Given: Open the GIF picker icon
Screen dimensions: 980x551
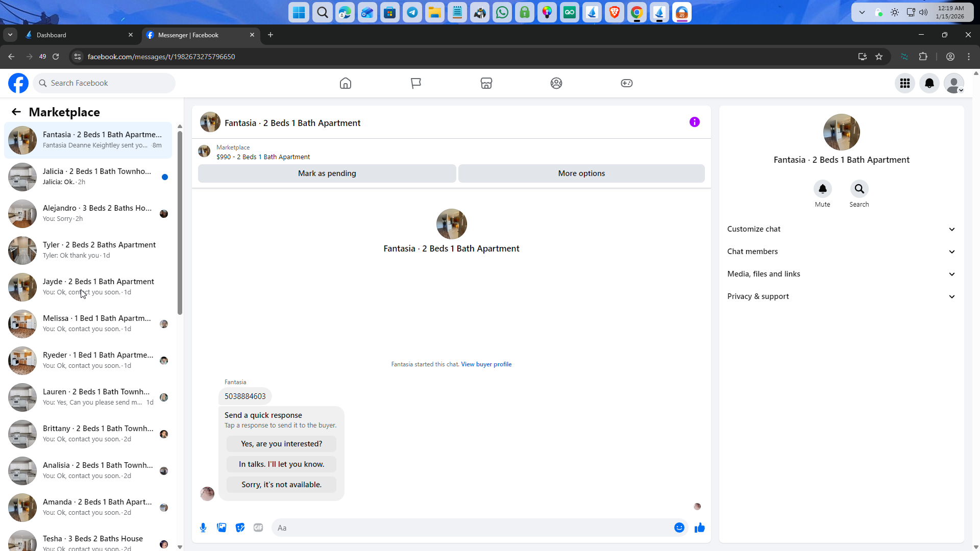Looking at the screenshot, I should pyautogui.click(x=258, y=528).
